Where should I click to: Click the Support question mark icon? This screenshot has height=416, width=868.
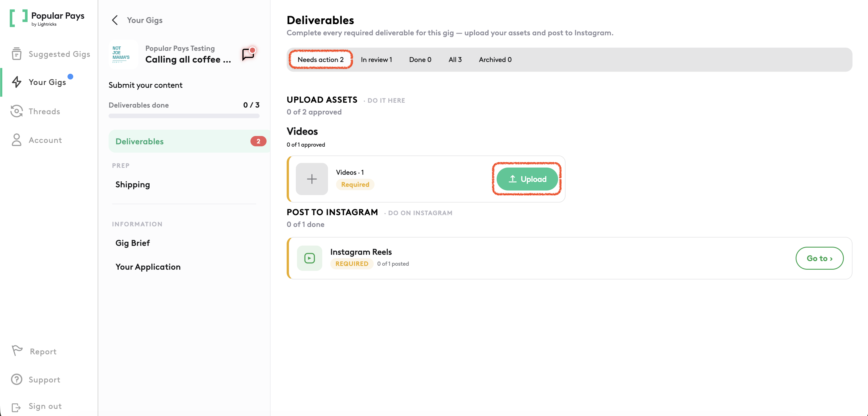(16, 379)
